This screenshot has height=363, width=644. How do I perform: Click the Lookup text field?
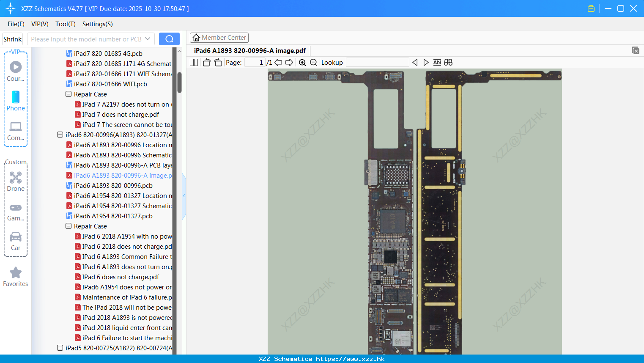378,62
